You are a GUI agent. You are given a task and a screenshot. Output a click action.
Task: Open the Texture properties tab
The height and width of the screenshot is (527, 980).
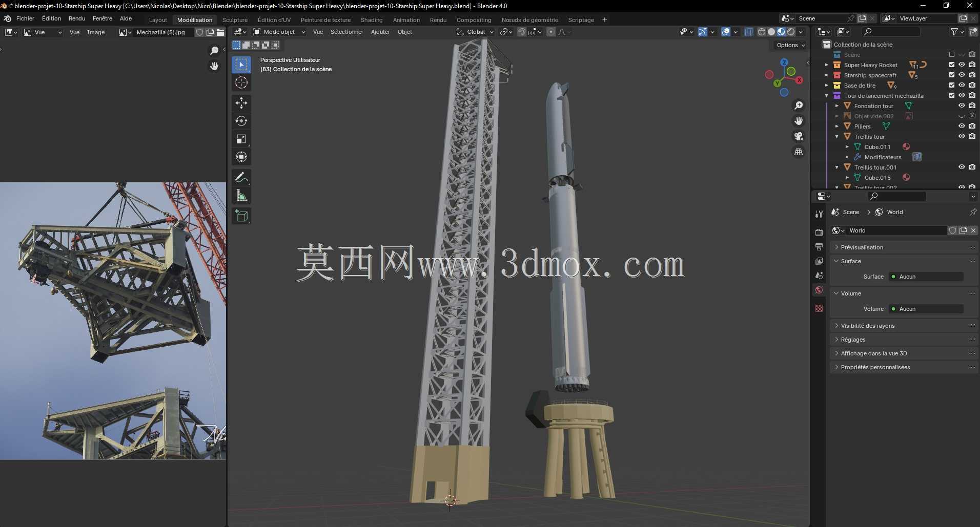pos(819,308)
